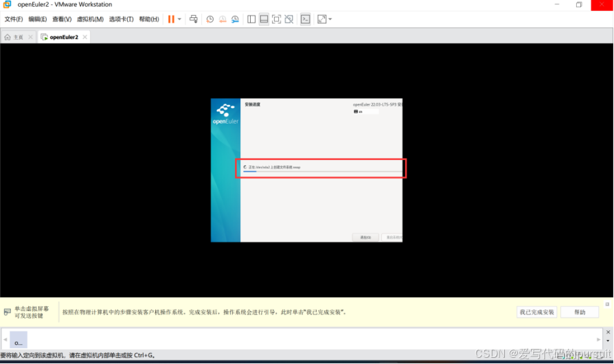Click the openEuler logo in the installer
The image size is (614, 364).
click(225, 114)
